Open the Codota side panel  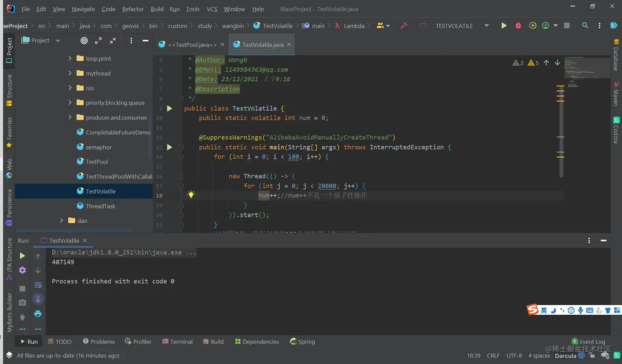pos(616,130)
